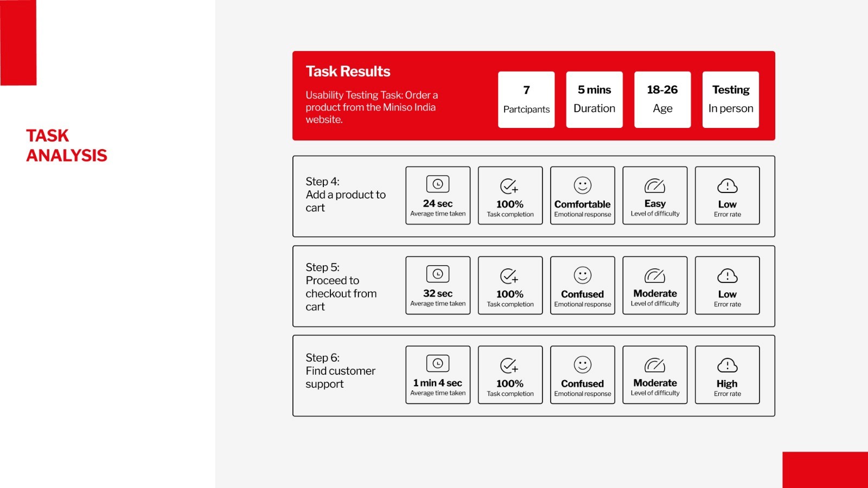The width and height of the screenshot is (868, 488).
Task: Click 'Moderate' in the Step 6 row
Action: tap(655, 383)
